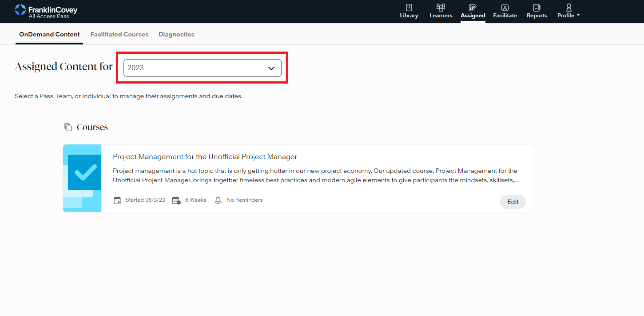The height and width of the screenshot is (316, 644).
Task: Click the chevron in the 2023 selector
Action: pyautogui.click(x=271, y=68)
